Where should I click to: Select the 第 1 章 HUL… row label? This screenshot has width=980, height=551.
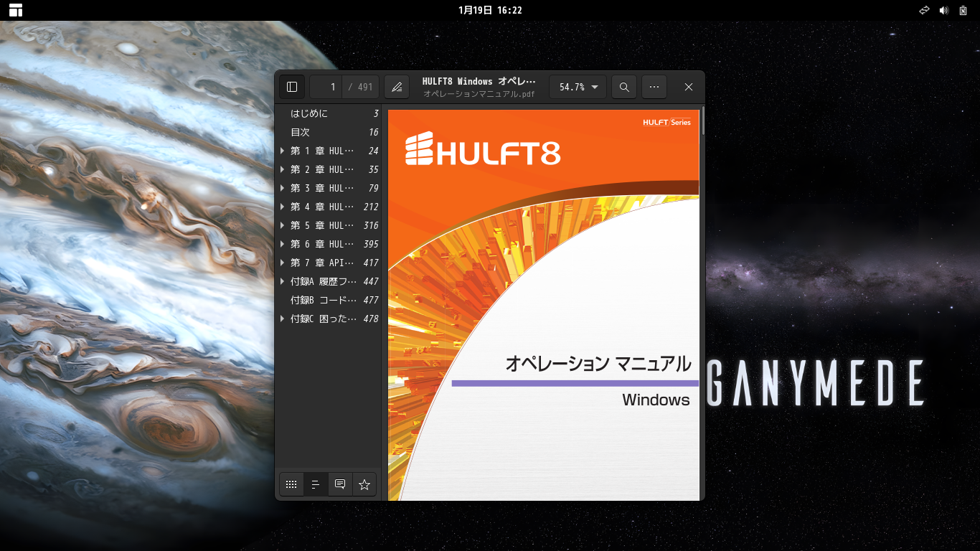click(322, 151)
